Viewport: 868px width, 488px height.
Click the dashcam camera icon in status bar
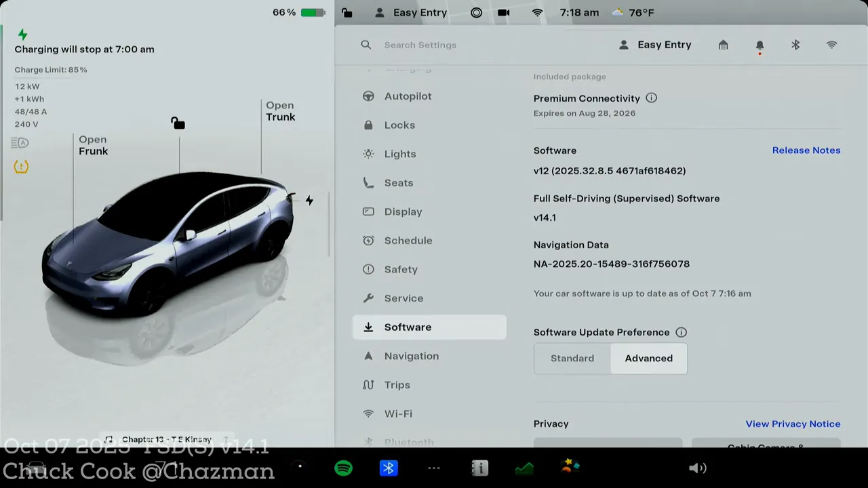tap(504, 13)
